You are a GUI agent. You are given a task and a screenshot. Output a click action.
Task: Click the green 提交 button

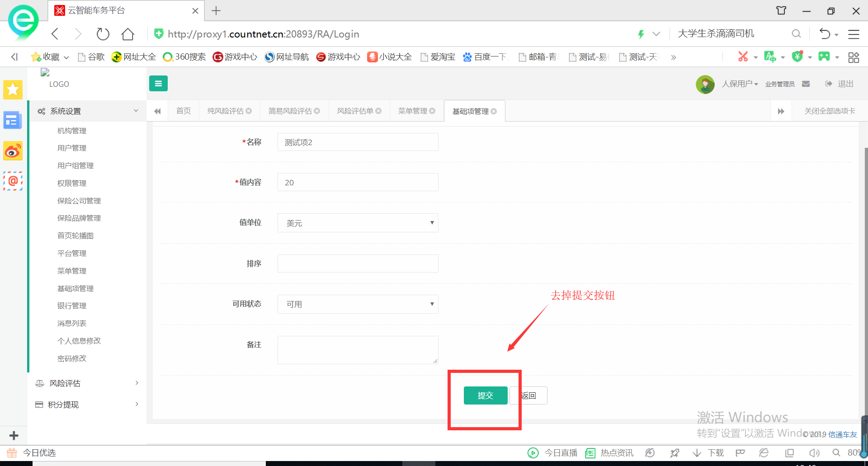(x=485, y=395)
